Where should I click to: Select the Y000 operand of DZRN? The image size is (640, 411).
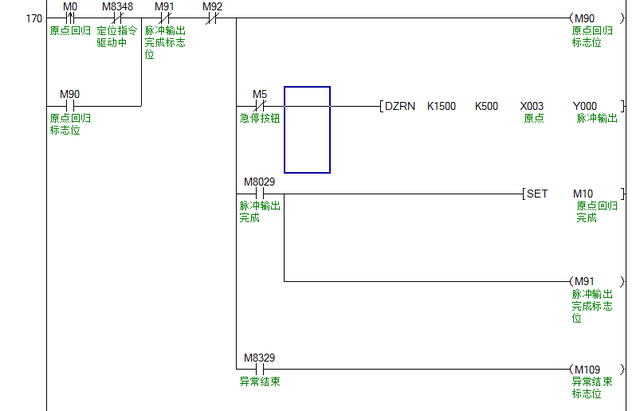pos(584,106)
